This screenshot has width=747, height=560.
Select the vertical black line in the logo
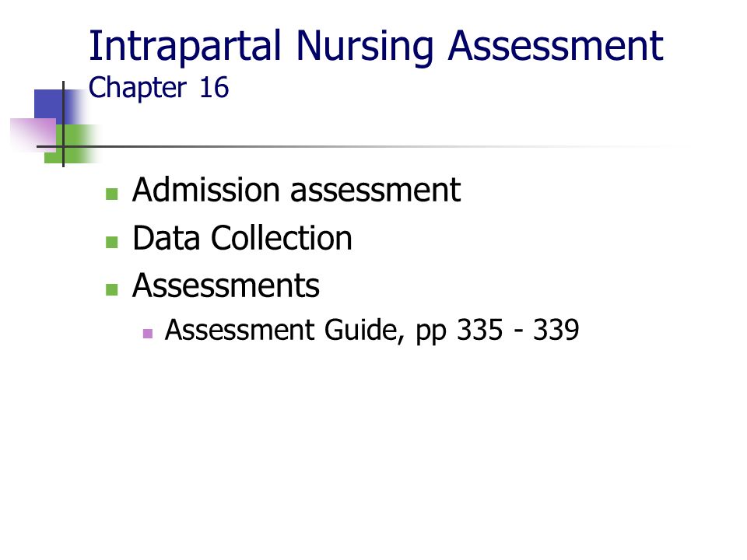pyautogui.click(x=63, y=124)
